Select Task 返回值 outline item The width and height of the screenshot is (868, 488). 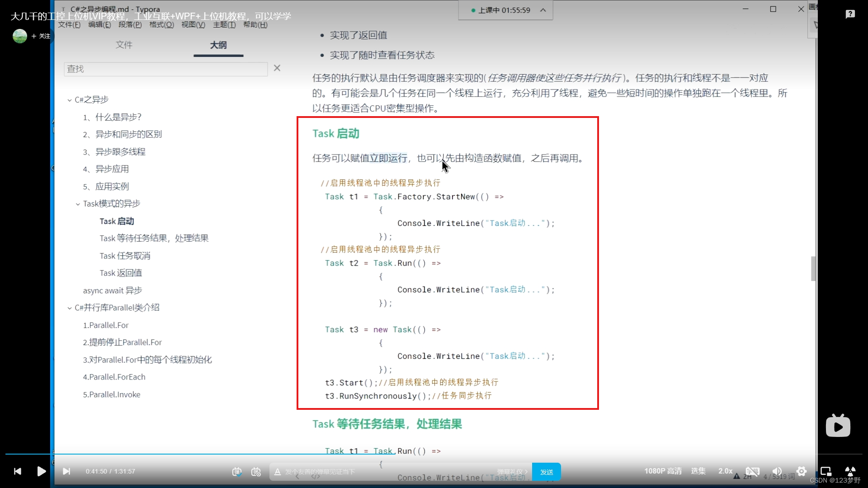pos(121,273)
